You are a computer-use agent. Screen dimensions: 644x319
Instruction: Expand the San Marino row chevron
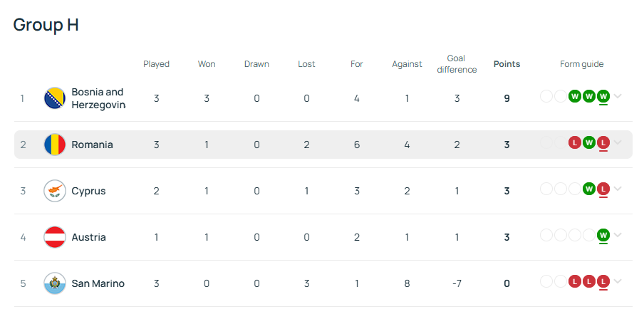[618, 281]
